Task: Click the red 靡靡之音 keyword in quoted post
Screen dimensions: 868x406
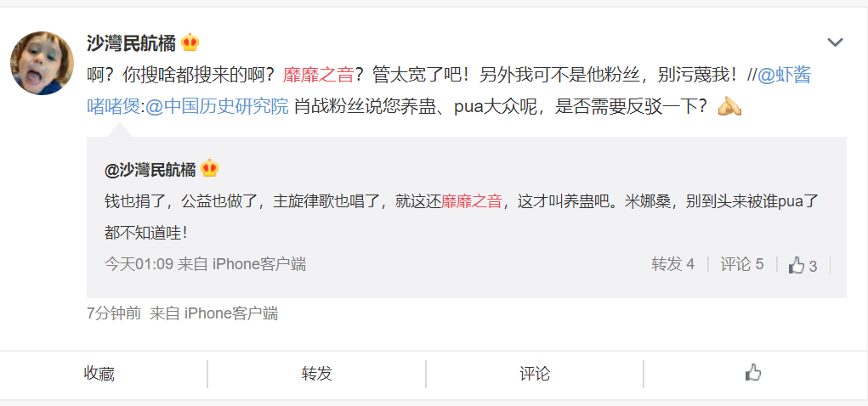Action: (472, 201)
